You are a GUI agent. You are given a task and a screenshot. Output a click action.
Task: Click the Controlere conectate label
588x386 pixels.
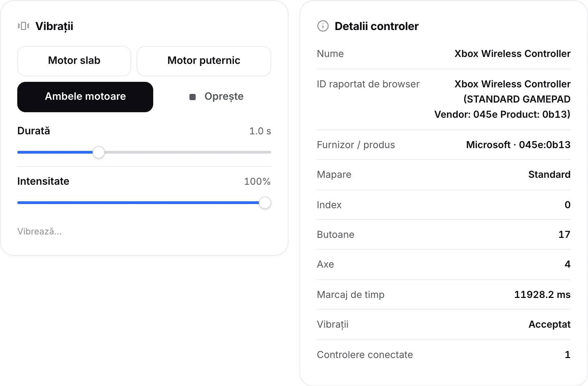(365, 355)
